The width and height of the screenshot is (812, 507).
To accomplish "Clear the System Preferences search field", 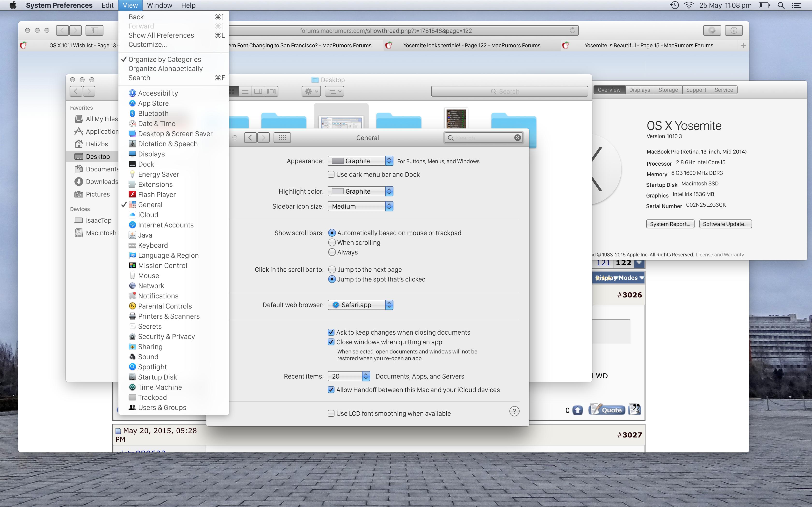I will (x=517, y=137).
